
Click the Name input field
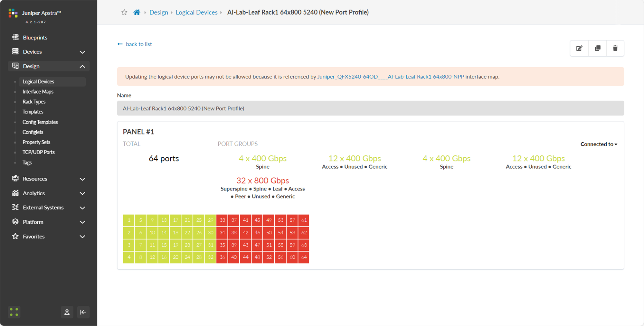370,108
